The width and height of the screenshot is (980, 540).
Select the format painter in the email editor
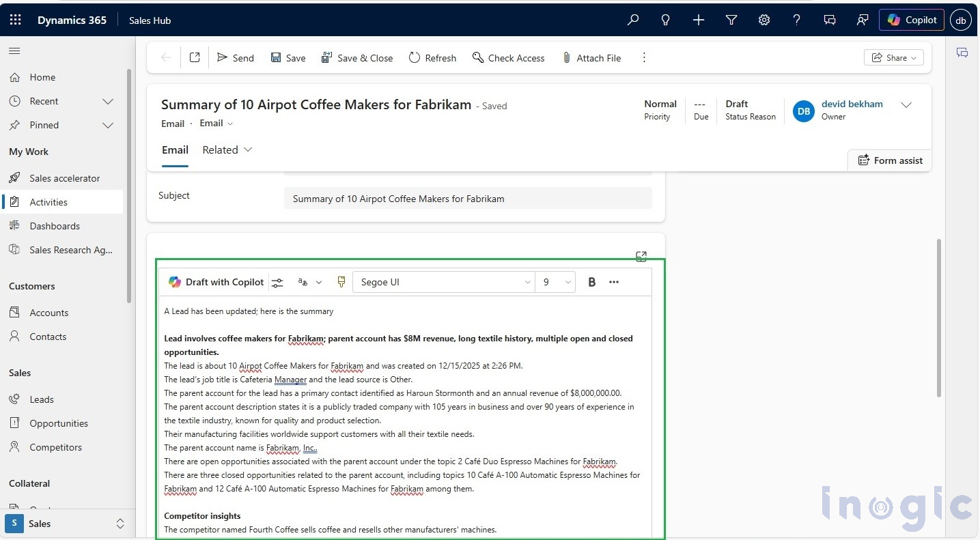(x=341, y=281)
